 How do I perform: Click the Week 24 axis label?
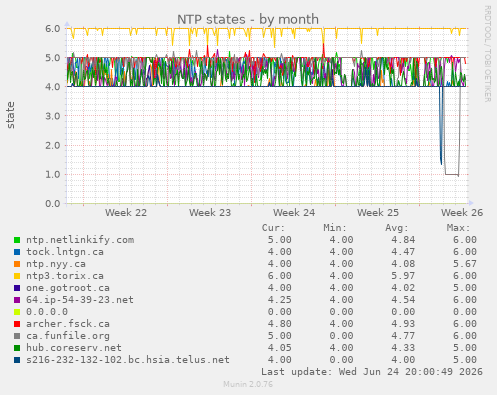click(294, 213)
